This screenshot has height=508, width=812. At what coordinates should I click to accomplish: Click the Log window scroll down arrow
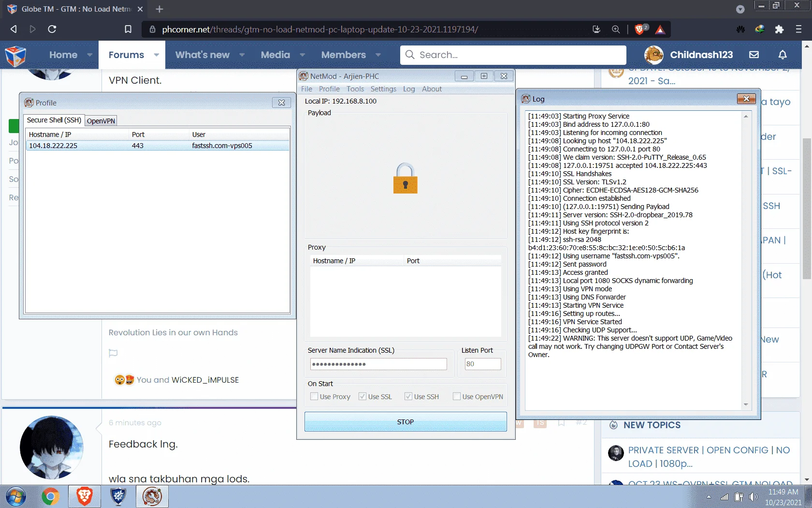pyautogui.click(x=746, y=404)
